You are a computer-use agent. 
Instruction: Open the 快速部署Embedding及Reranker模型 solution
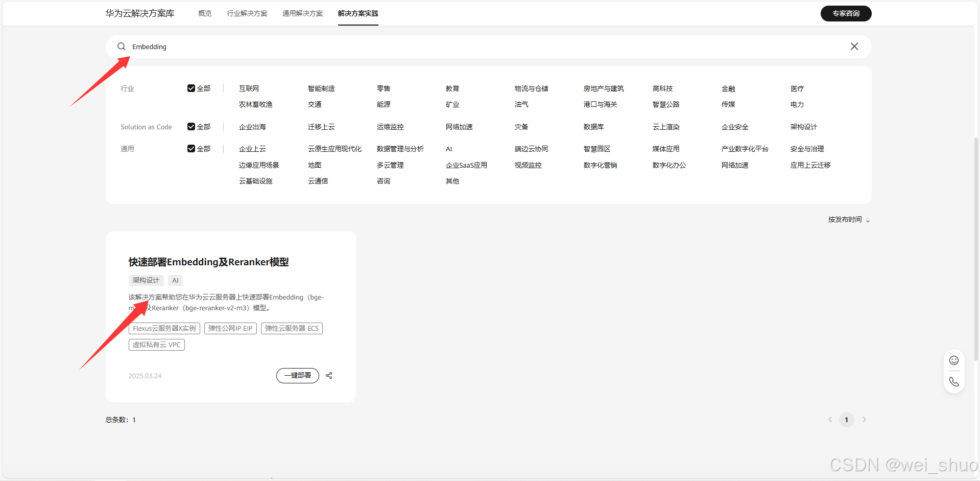[x=209, y=261]
